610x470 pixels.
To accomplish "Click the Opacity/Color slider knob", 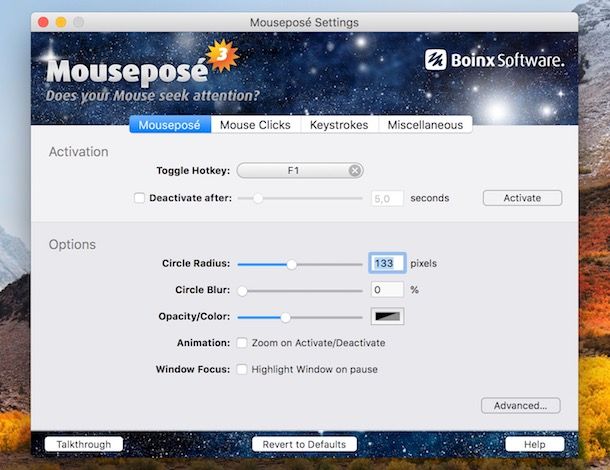I will tap(285, 317).
